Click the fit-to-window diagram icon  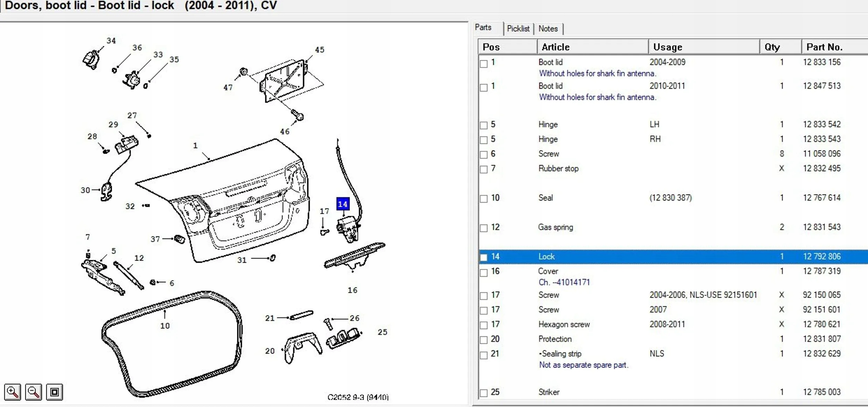point(55,392)
